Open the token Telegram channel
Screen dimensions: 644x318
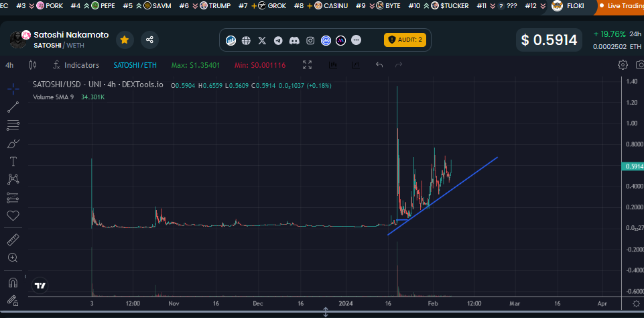[x=279, y=40]
